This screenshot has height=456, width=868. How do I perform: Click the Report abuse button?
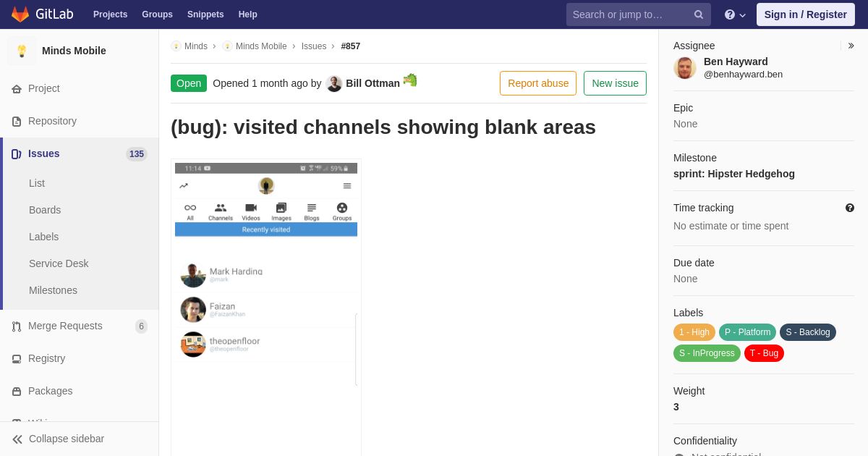click(538, 83)
